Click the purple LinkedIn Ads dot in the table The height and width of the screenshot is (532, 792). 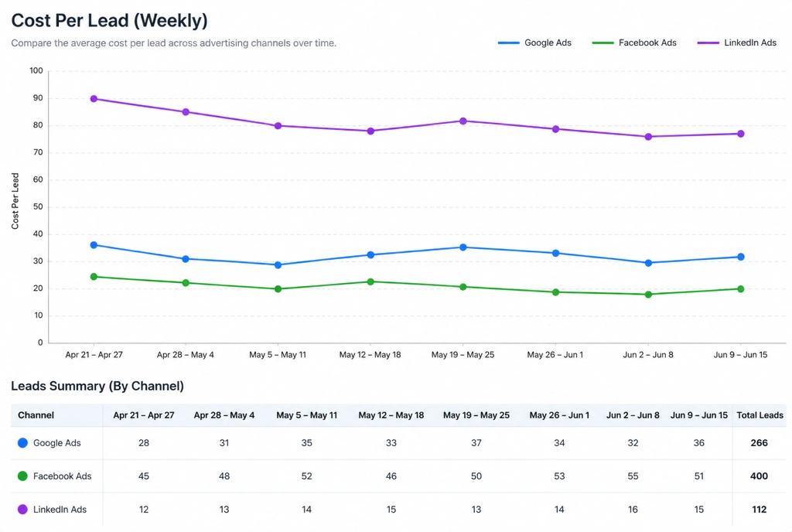tap(22, 510)
